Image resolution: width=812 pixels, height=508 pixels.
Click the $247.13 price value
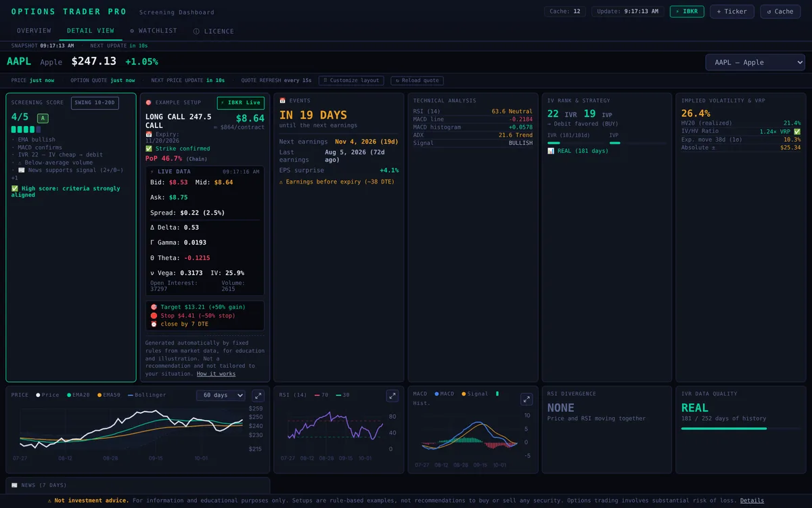tap(93, 62)
